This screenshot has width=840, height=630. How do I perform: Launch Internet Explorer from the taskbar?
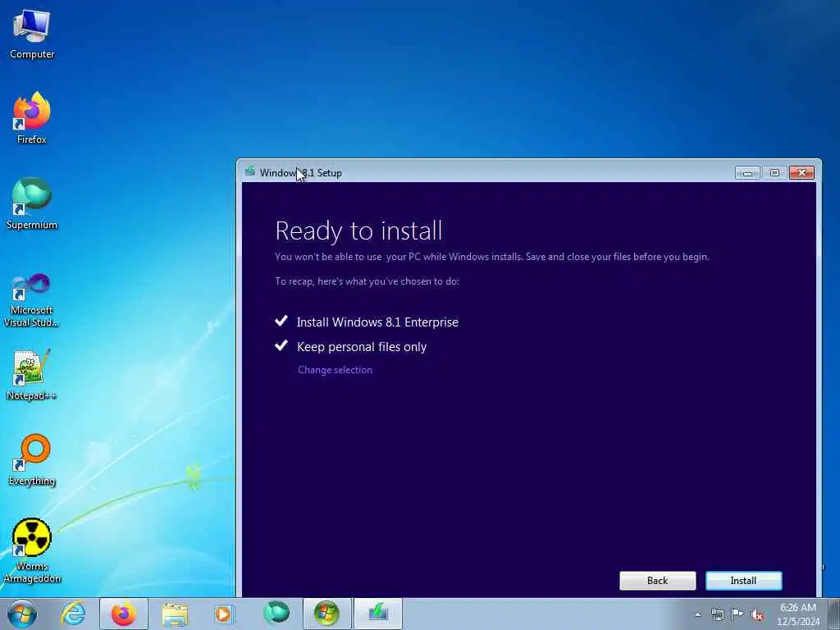[x=73, y=614]
